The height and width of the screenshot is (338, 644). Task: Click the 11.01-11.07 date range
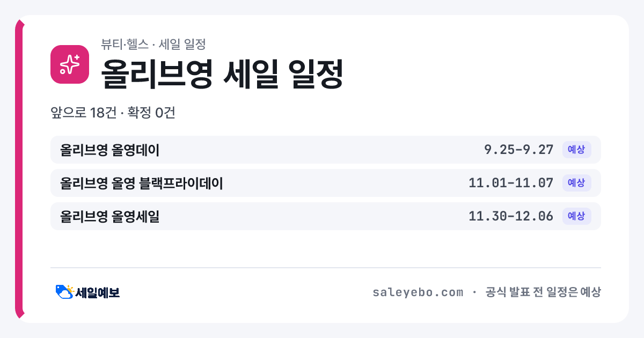point(511,183)
